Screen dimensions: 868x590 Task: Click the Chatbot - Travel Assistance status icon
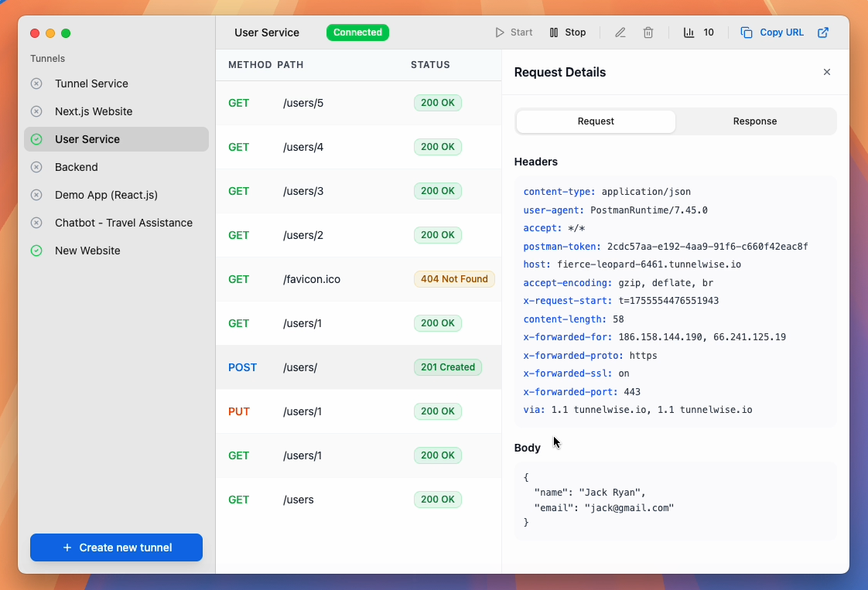(x=36, y=223)
